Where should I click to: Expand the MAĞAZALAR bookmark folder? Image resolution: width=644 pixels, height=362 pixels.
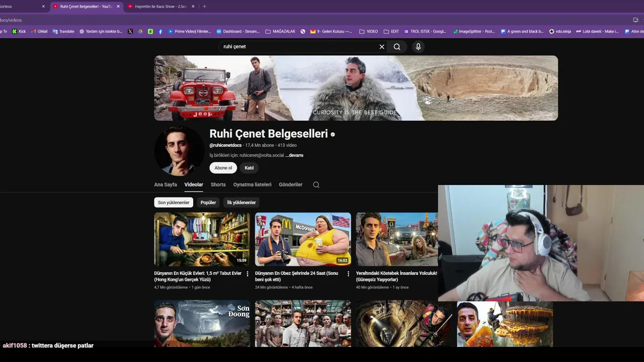point(280,31)
